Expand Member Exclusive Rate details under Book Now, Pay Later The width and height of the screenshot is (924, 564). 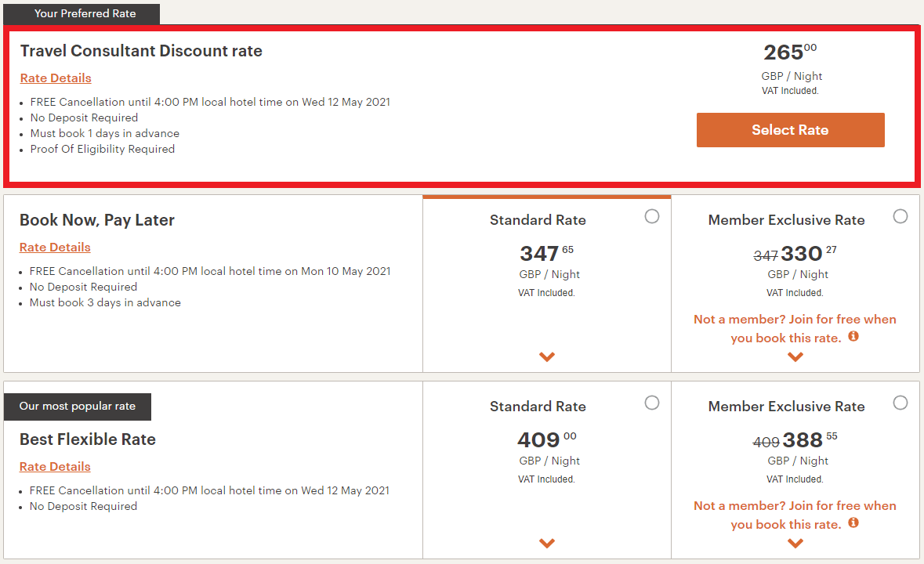(795, 356)
